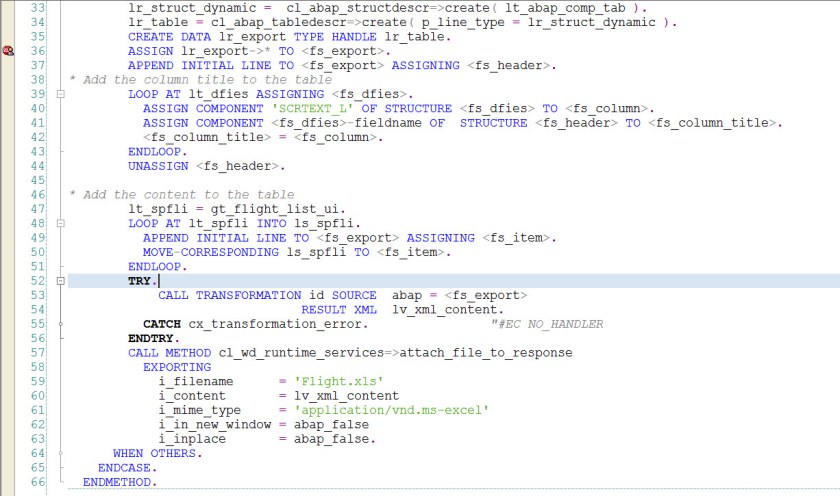This screenshot has width=840, height=496.
Task: Click 'cx_transformation_error' on line 55
Action: [x=275, y=325]
